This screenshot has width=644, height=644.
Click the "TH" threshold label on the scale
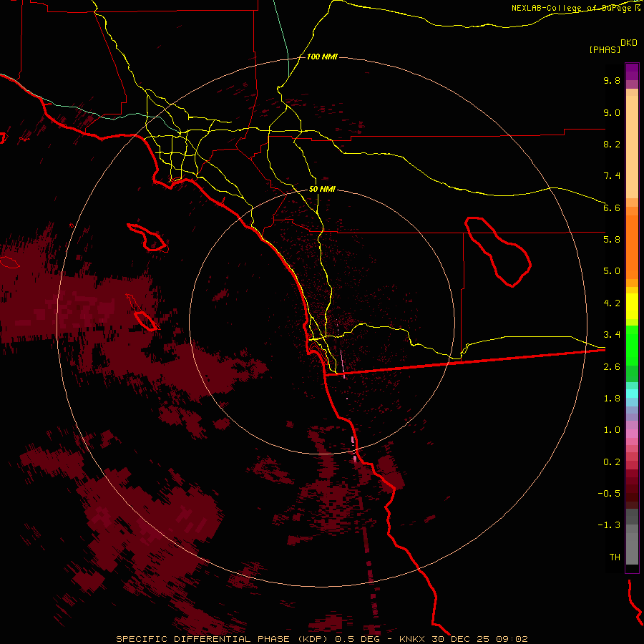615,557
